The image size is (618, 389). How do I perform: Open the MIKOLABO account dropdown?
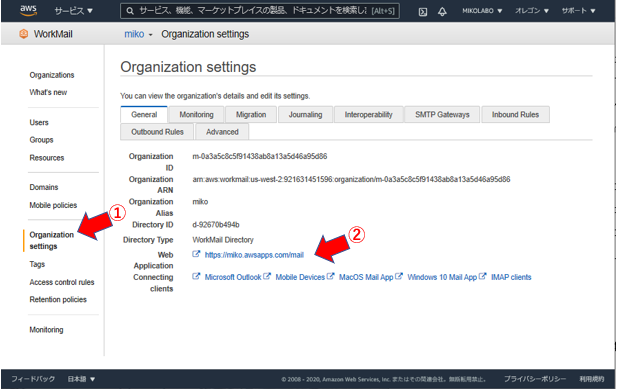(482, 11)
